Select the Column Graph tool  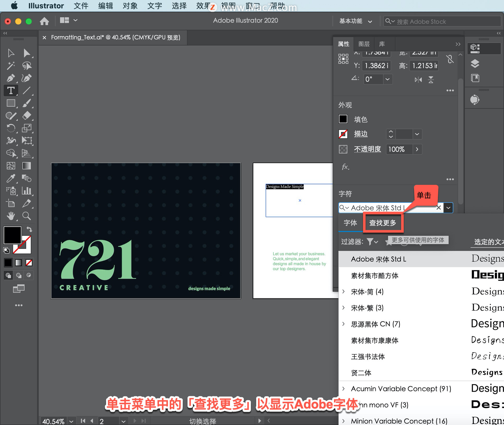pyautogui.click(x=27, y=191)
